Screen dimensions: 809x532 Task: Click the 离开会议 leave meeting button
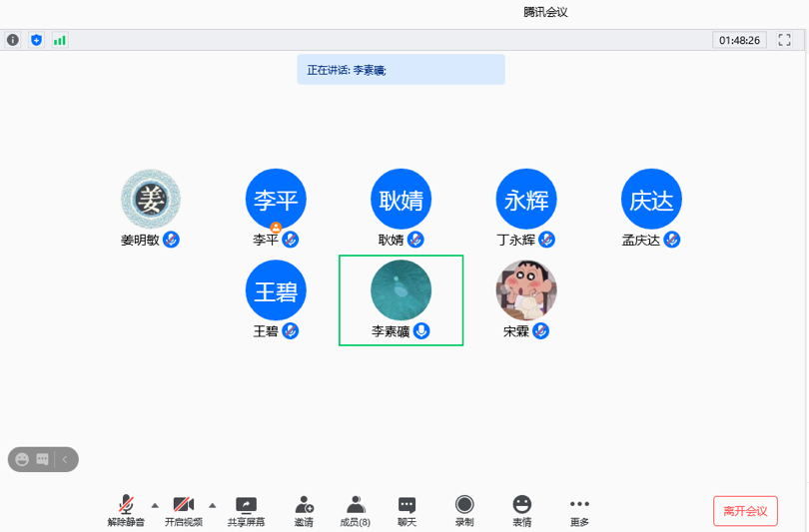coord(745,511)
